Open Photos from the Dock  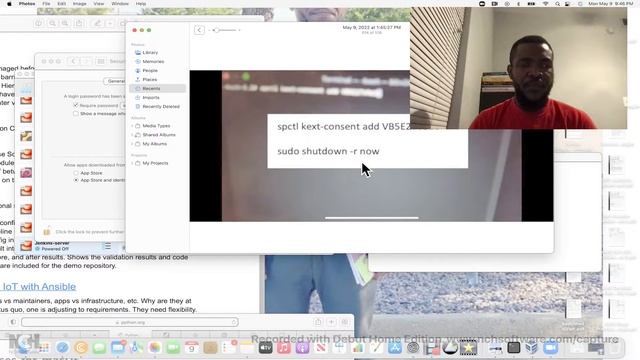(x=155, y=348)
